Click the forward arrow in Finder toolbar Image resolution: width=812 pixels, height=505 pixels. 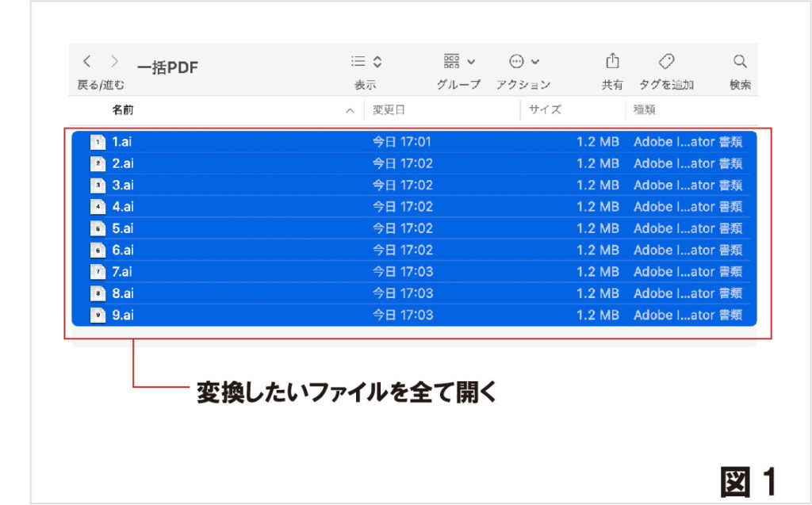click(115, 61)
